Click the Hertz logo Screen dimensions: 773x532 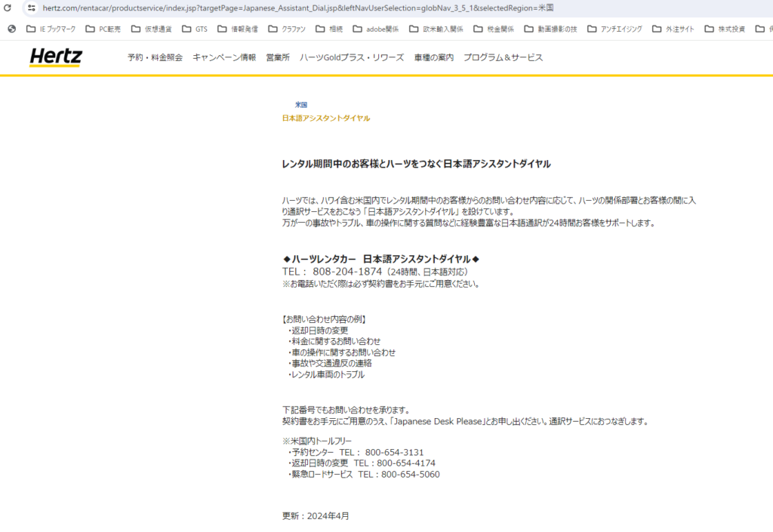point(56,57)
